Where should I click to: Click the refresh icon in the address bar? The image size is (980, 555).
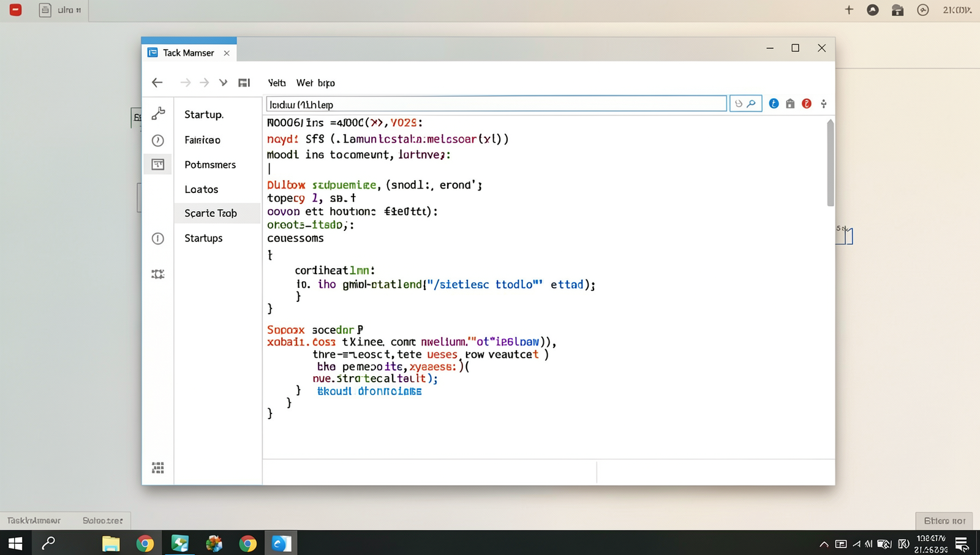point(739,104)
